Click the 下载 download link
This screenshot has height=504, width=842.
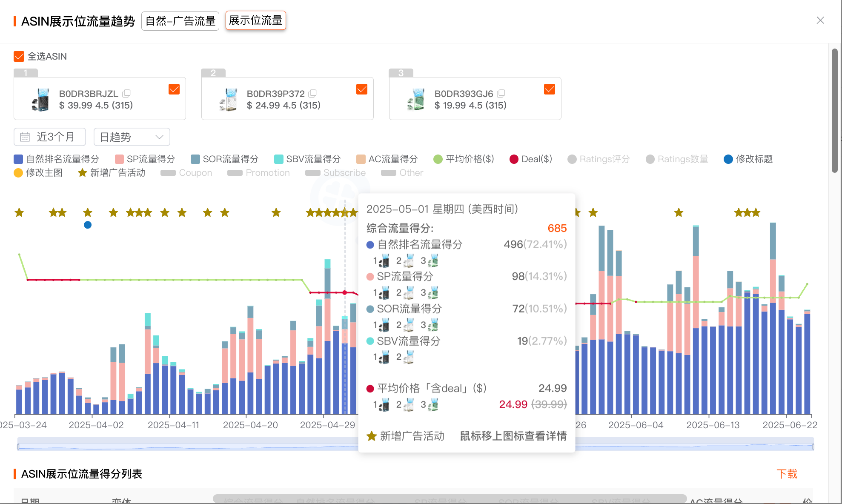(x=786, y=474)
